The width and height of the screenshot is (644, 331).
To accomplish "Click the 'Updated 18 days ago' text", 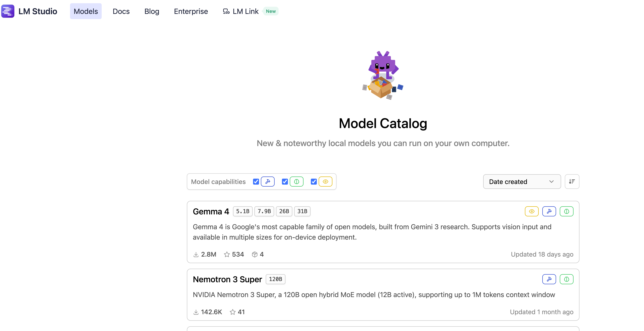I will coord(542,255).
